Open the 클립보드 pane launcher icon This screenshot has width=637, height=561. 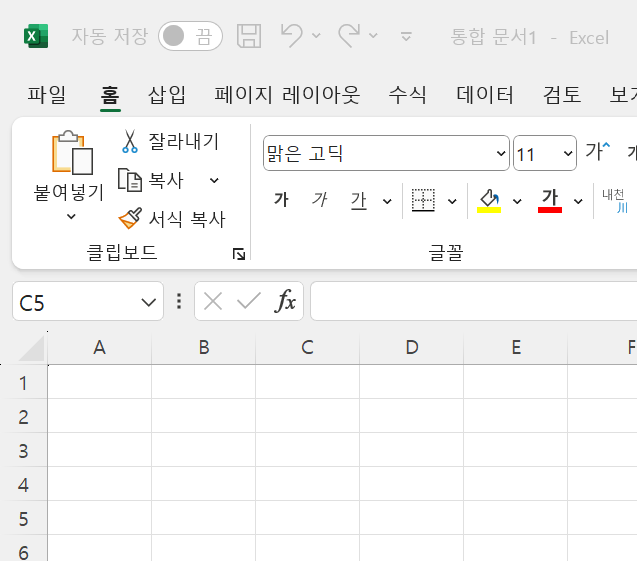pos(239,254)
